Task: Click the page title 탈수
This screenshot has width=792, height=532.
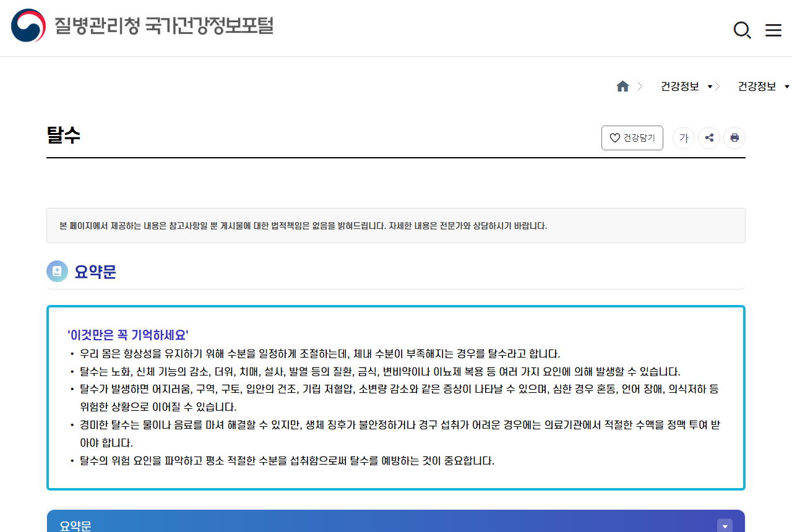Action: click(x=64, y=135)
